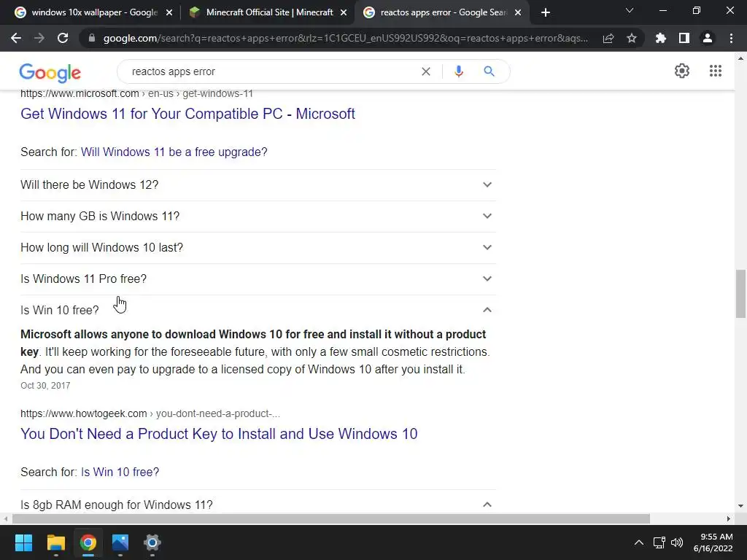Open the tab search chevron
This screenshot has height=560, width=747.
click(630, 10)
